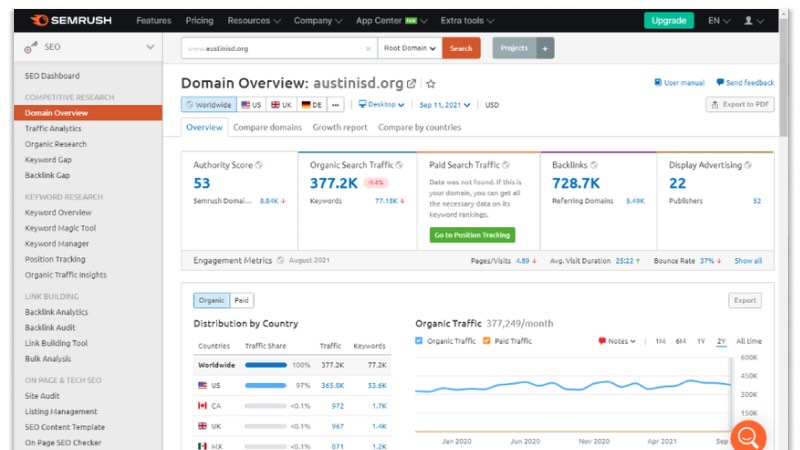Open the User manual link

click(680, 83)
